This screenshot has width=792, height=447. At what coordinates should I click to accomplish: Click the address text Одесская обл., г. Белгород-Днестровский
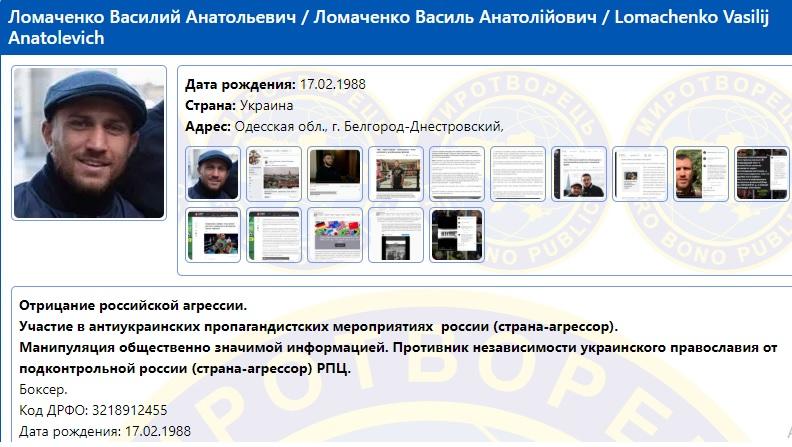tap(368, 127)
